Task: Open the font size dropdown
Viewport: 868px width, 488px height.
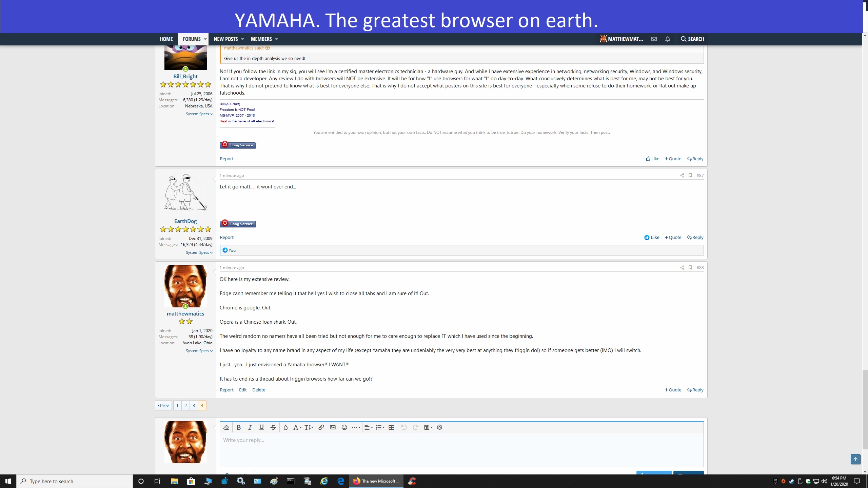Action: click(309, 427)
